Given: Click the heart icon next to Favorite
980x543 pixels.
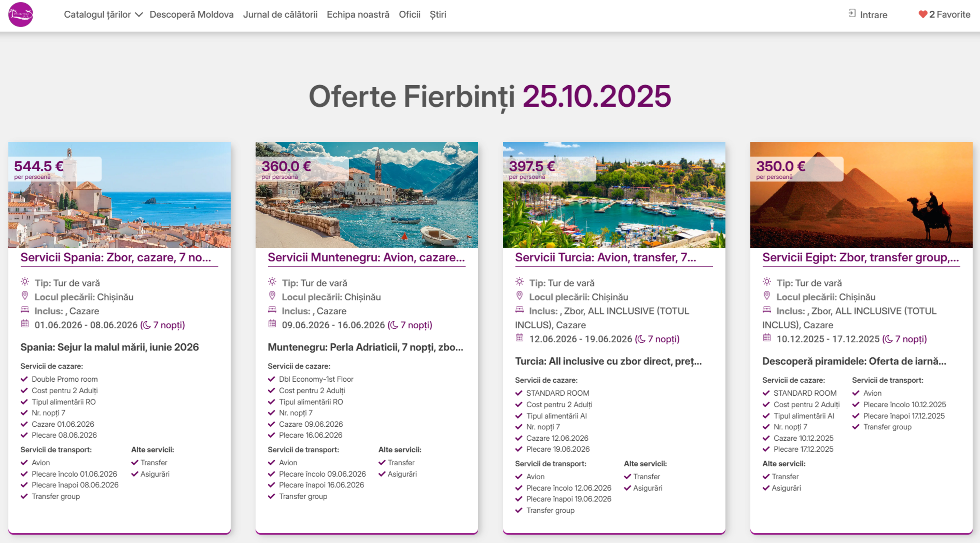Looking at the screenshot, I should coord(922,14).
